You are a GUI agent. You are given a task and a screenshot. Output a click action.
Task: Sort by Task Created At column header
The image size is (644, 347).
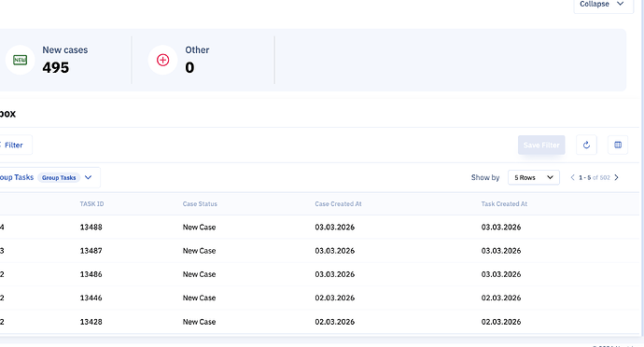click(x=504, y=203)
